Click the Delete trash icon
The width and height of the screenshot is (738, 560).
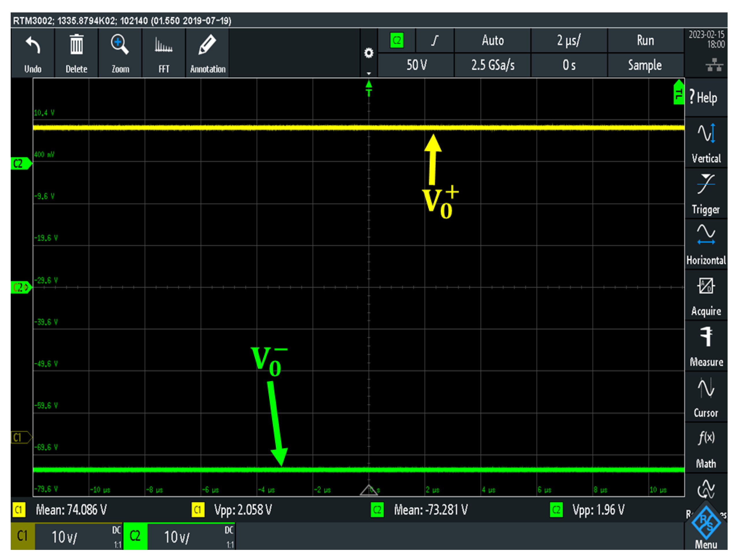pos(77,45)
